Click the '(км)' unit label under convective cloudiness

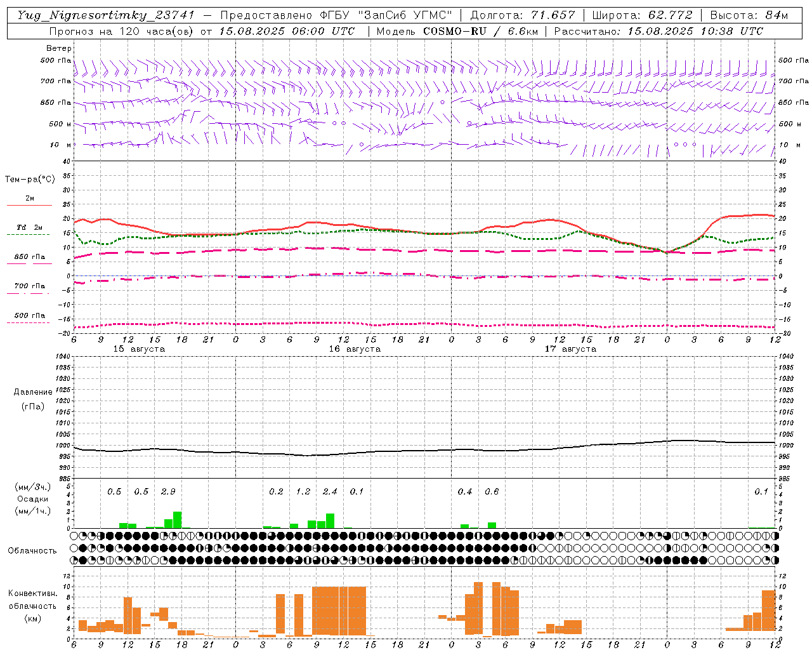click(x=32, y=618)
